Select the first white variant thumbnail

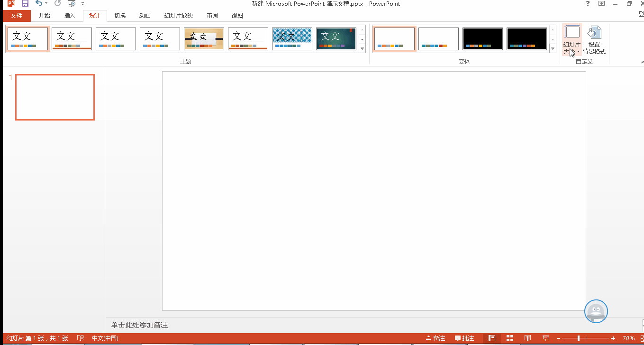(x=394, y=39)
